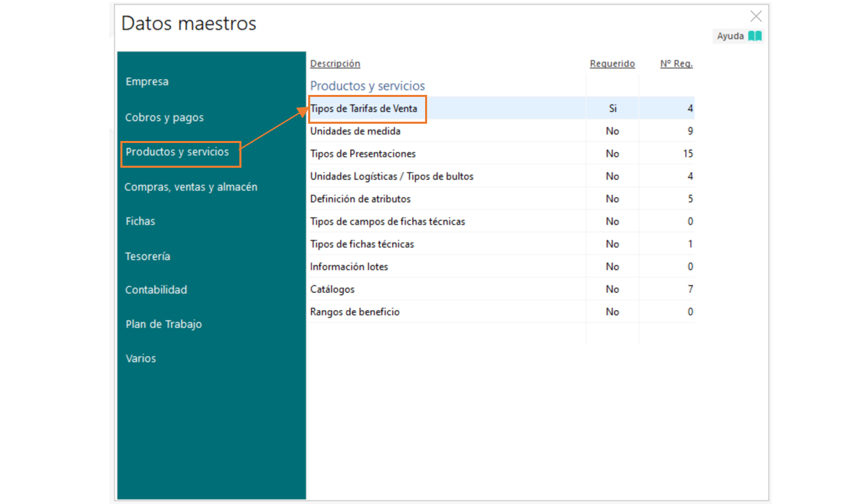
Task: Open Rangos de beneficio entry
Action: [354, 312]
